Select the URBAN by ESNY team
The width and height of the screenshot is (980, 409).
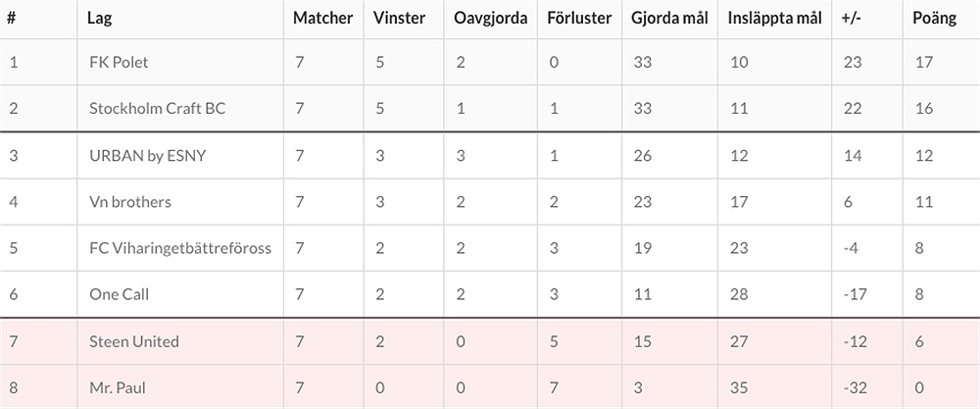click(147, 155)
